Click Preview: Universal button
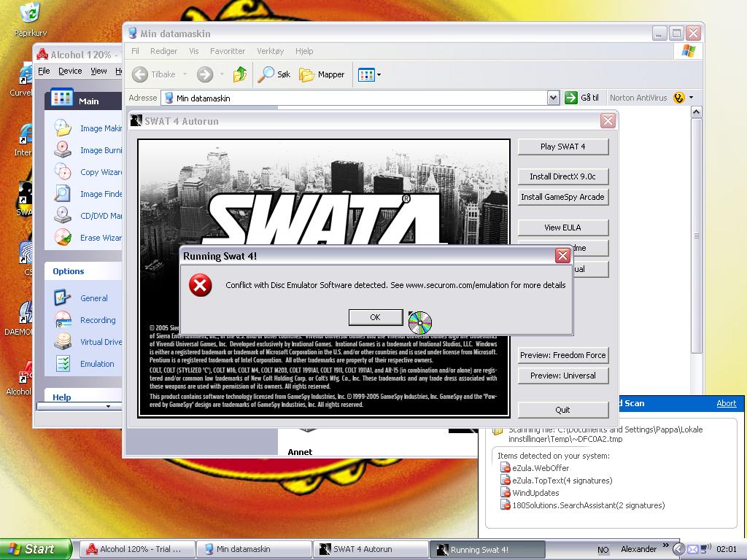This screenshot has height=560, width=747. click(562, 376)
